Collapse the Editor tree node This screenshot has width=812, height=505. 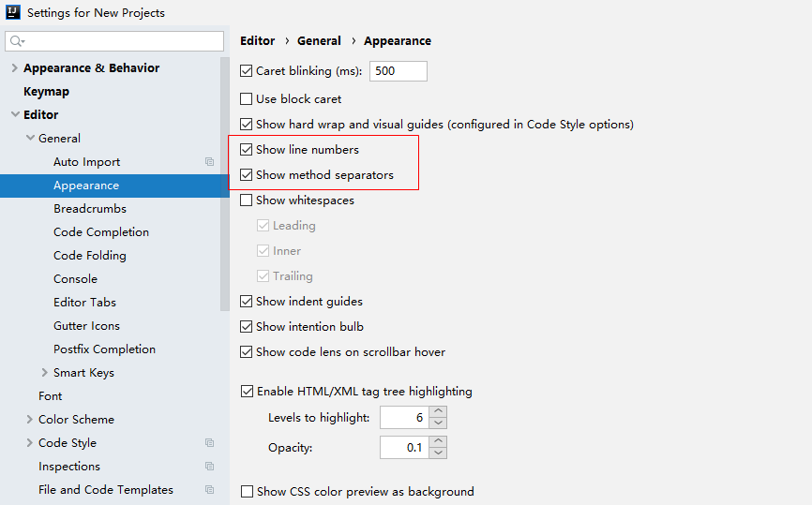coord(14,115)
